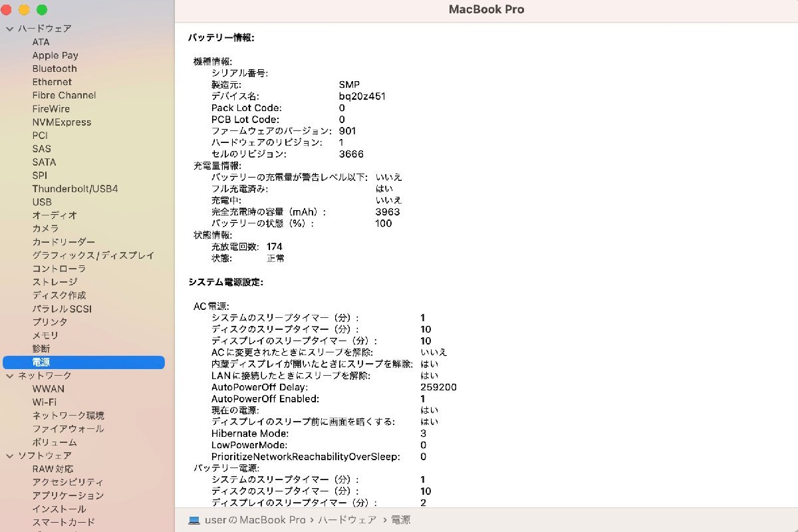Open コントローラ entry
Screen dimensions: 798x532
pyautogui.click(x=59, y=269)
